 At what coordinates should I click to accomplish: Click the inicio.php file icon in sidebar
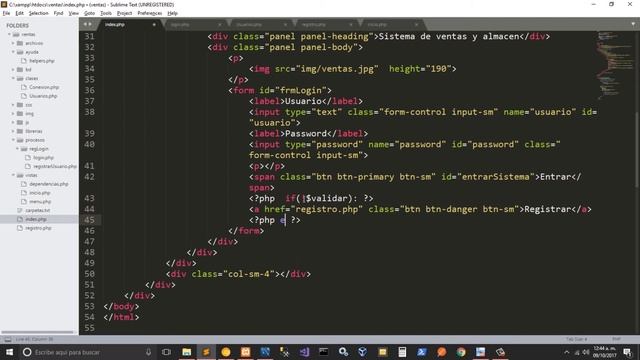click(x=24, y=193)
